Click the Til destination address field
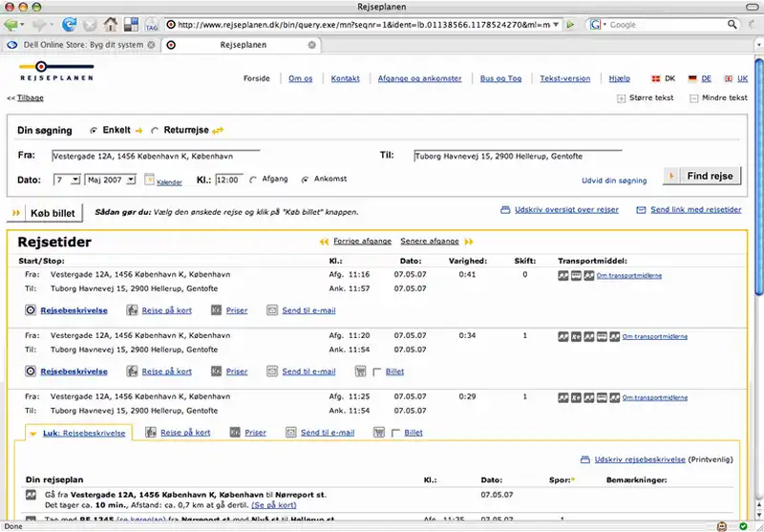 517,156
